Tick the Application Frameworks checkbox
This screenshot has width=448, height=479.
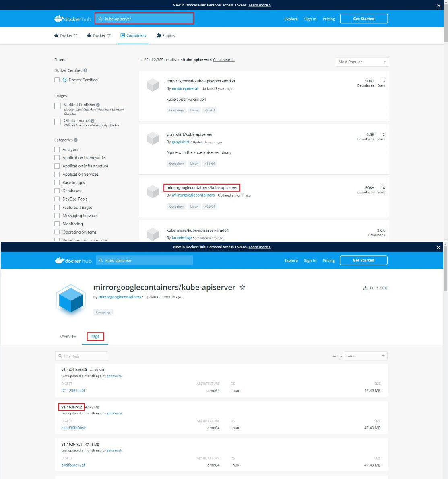point(57,158)
